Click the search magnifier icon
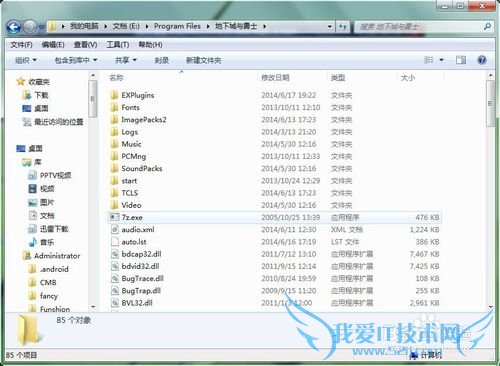The height and width of the screenshot is (366, 500). point(487,26)
